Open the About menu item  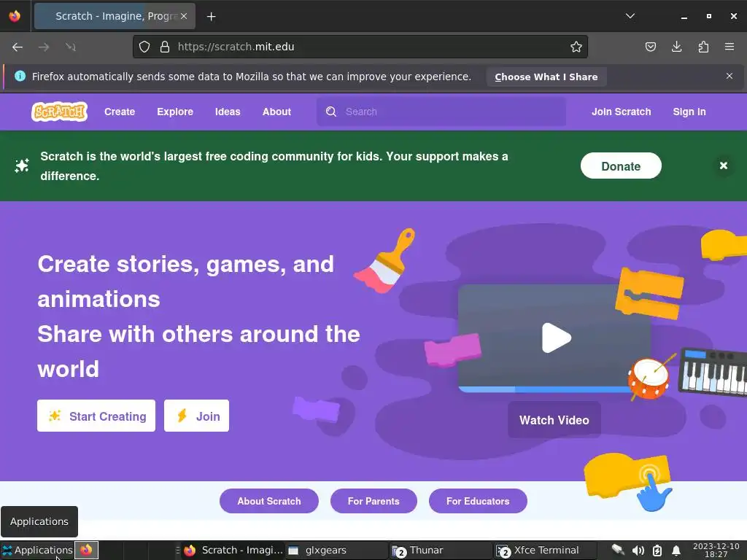point(276,112)
